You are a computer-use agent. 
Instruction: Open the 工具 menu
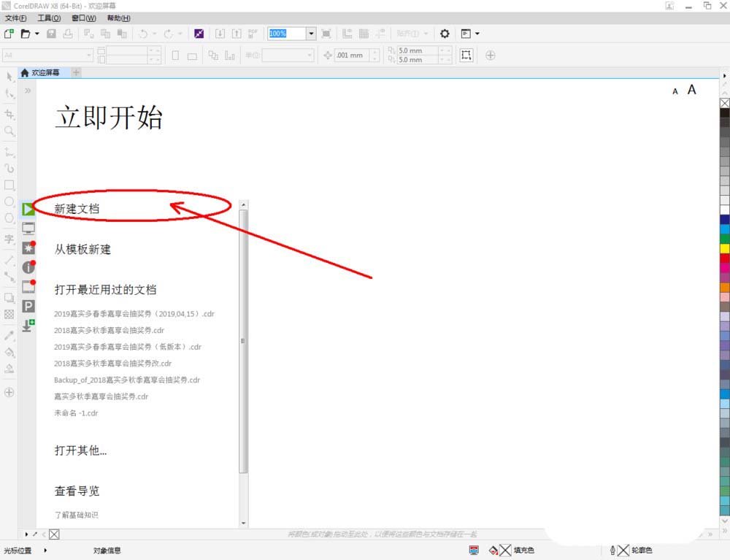49,18
